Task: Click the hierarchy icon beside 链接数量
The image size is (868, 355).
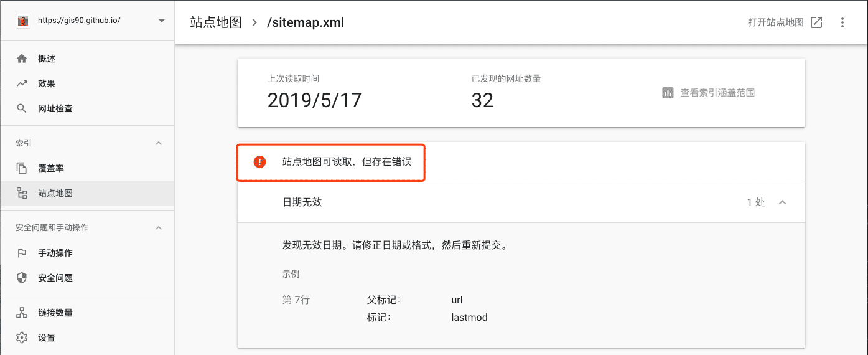Action: pyautogui.click(x=22, y=313)
